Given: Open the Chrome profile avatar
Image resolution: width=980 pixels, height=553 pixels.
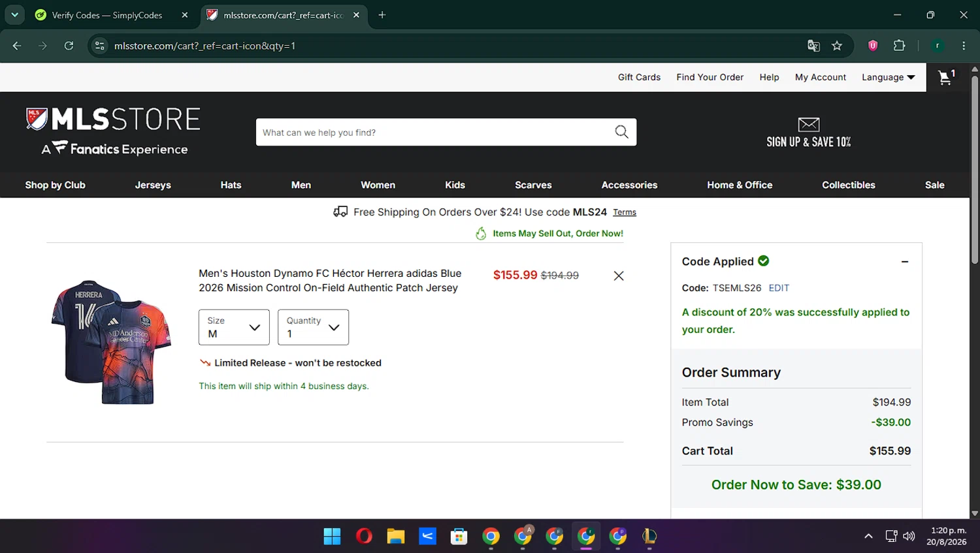Looking at the screenshot, I should [x=938, y=46].
